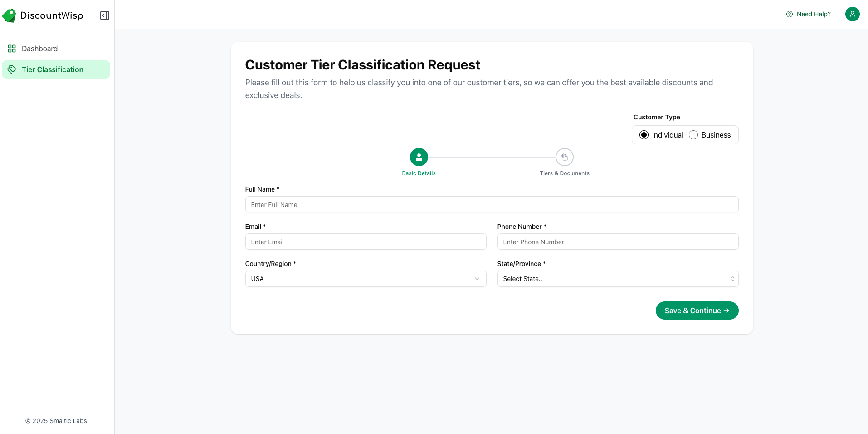Click the Dashboard grid icon
The image size is (868, 434).
[12, 49]
